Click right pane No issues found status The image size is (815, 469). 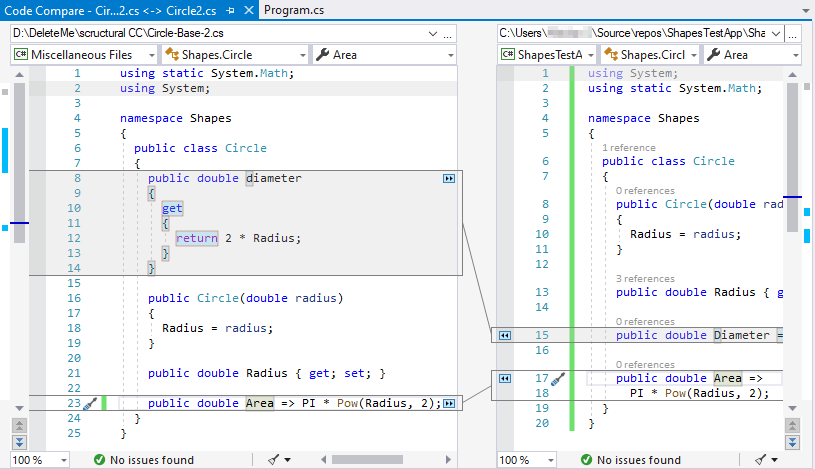(631, 460)
